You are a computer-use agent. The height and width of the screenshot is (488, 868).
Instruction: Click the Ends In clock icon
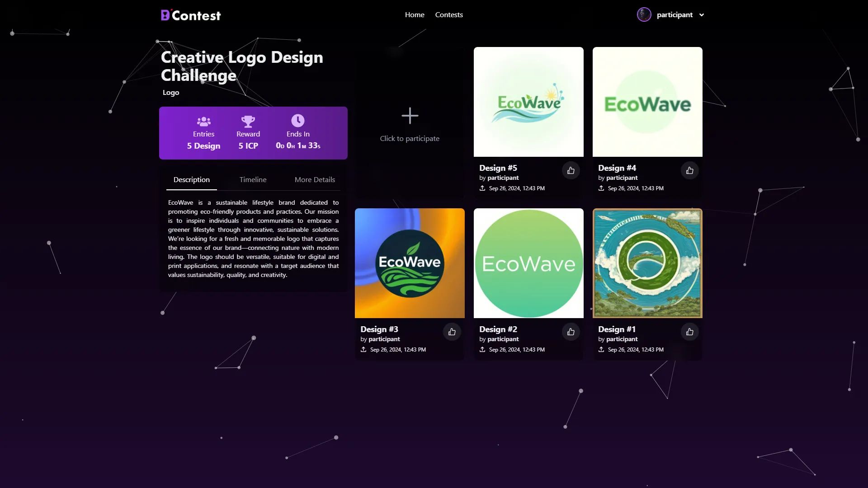[x=297, y=121]
